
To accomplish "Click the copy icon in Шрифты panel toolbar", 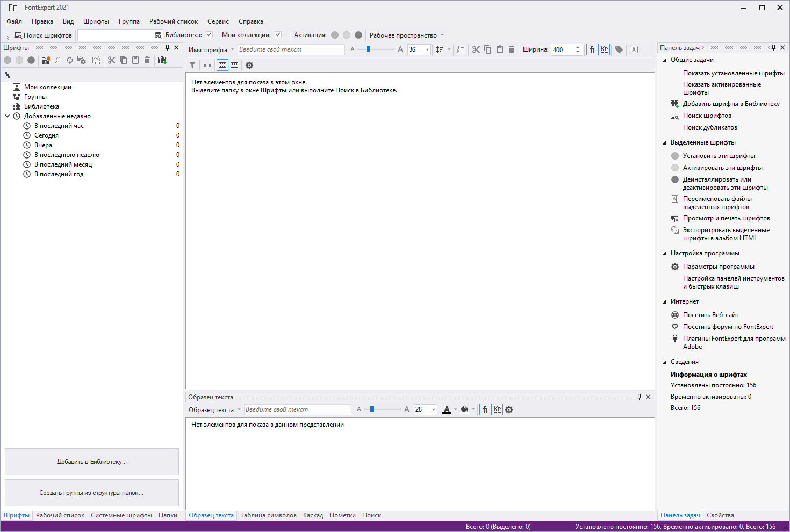I will coord(124,60).
